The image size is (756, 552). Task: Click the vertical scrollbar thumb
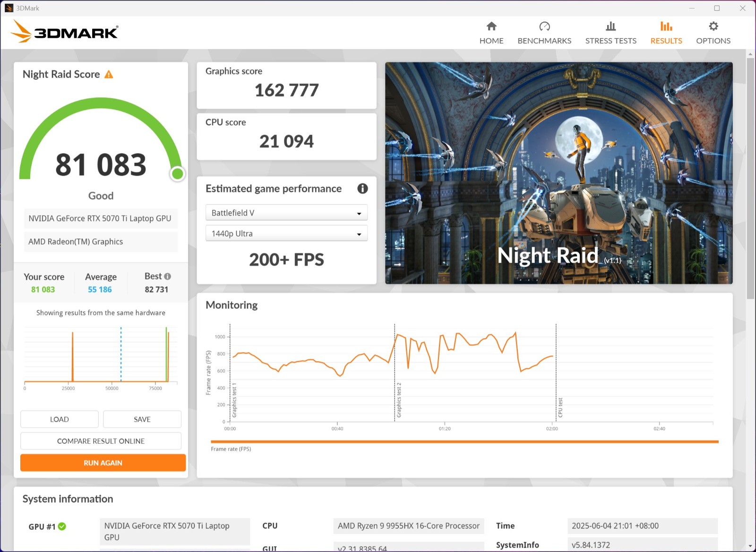click(750, 178)
